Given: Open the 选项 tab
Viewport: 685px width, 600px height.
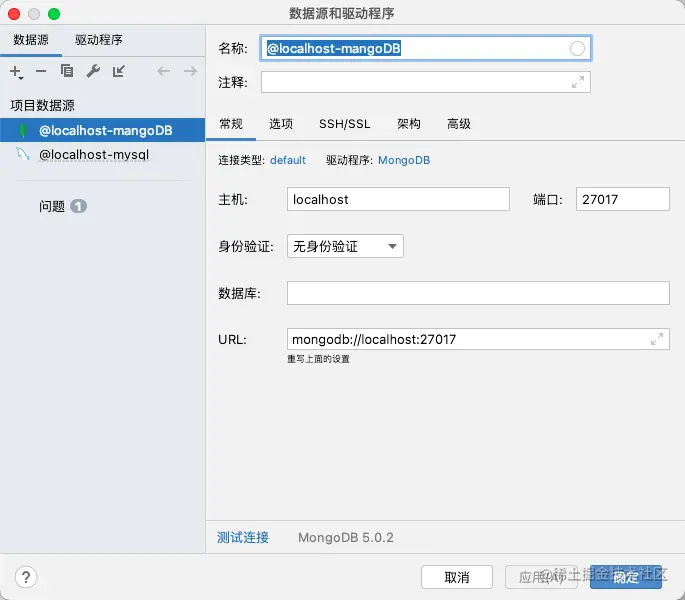Looking at the screenshot, I should click(x=281, y=124).
